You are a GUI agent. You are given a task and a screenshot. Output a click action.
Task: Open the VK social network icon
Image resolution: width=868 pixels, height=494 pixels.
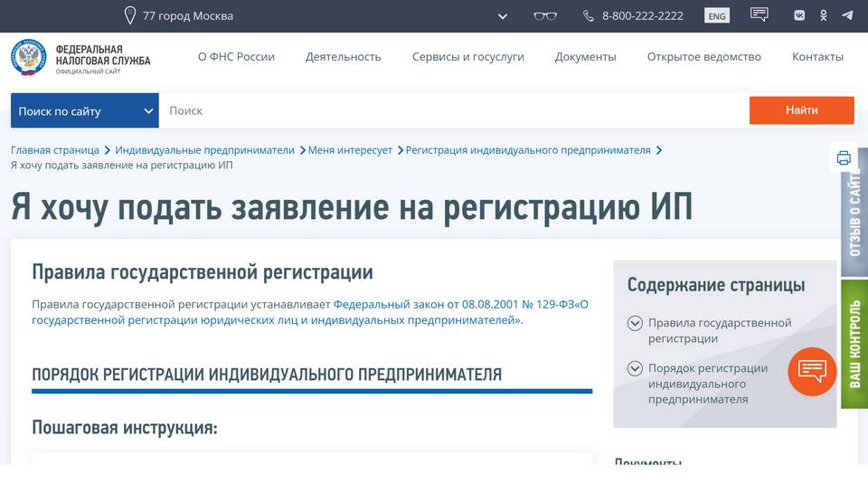click(799, 15)
